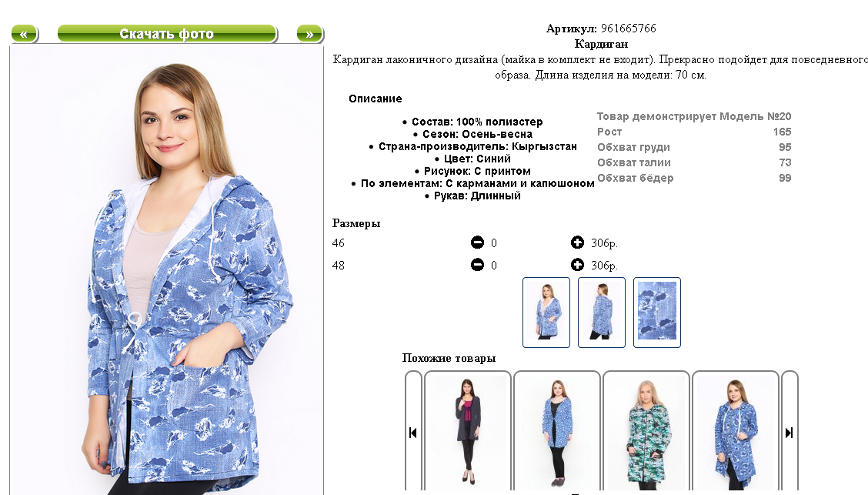
Task: Open fabric print close-up thumbnail
Action: (x=657, y=313)
